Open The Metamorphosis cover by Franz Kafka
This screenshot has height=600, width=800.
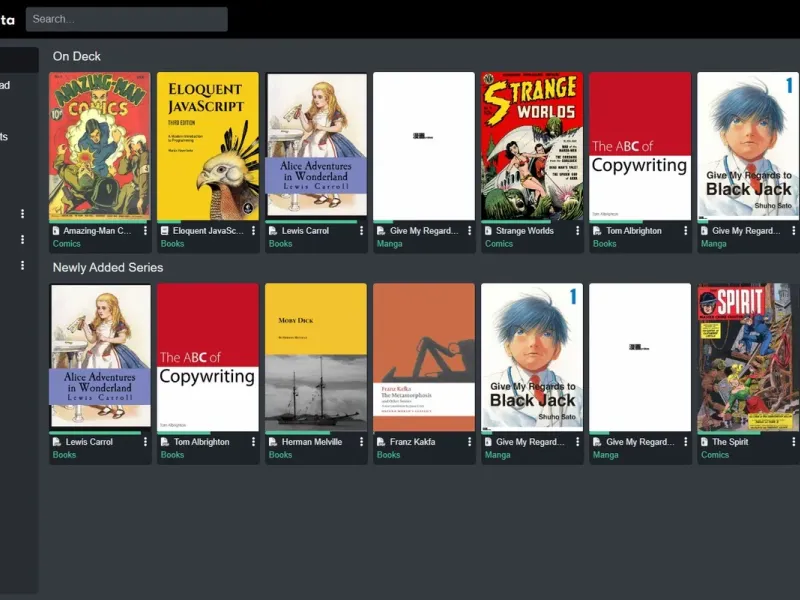point(423,357)
